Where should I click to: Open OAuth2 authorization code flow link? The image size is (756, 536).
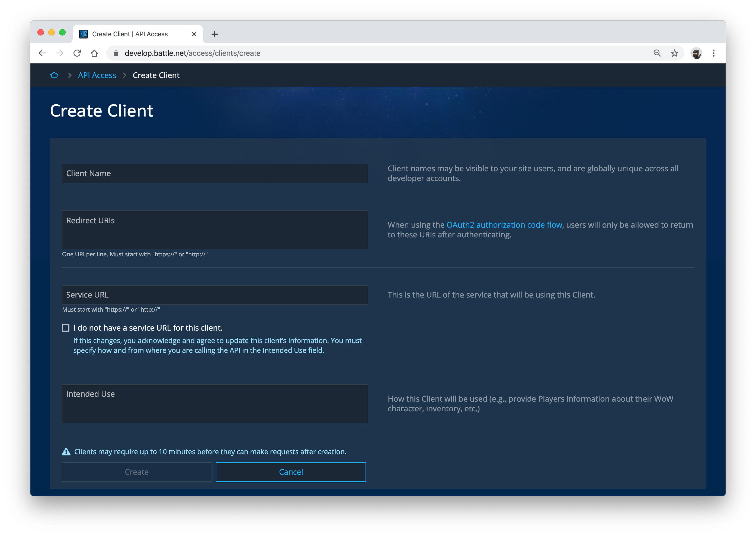[504, 225]
